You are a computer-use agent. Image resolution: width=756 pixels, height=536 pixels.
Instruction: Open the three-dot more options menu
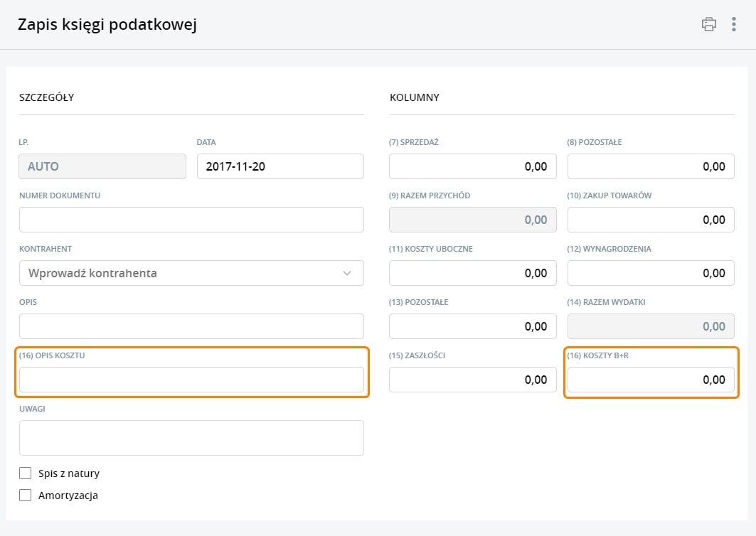coord(734,24)
